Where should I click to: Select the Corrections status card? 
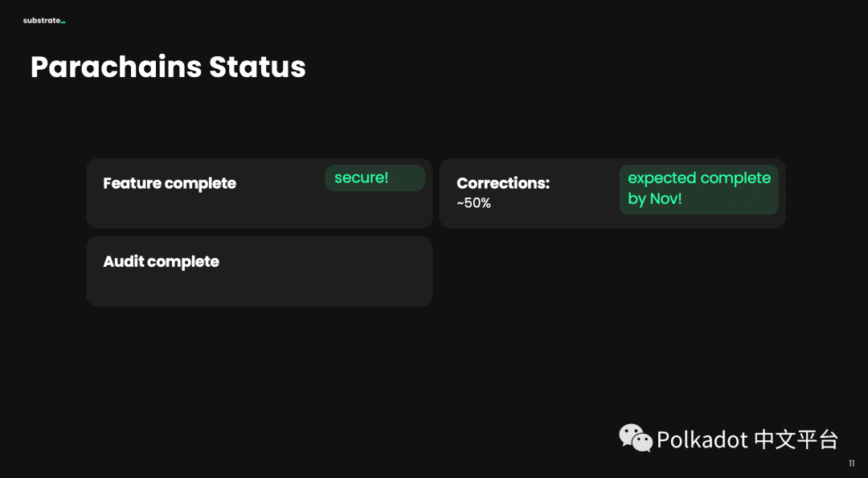coord(612,193)
